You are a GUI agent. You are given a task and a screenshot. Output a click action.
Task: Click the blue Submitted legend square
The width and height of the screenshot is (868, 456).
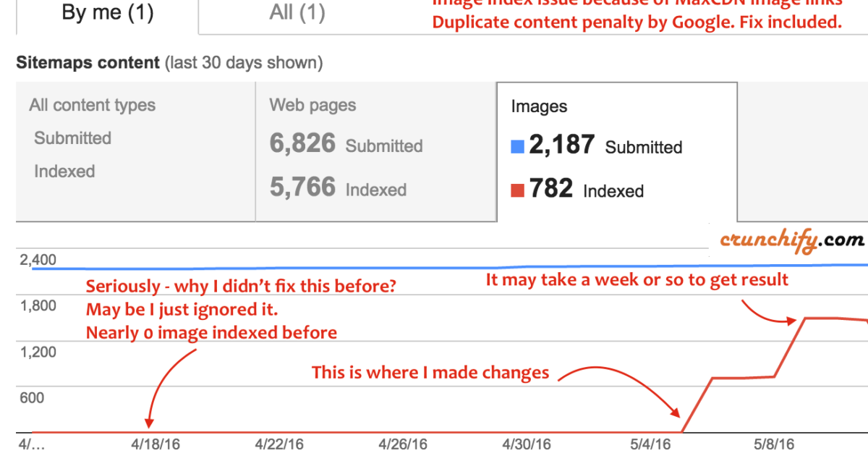[517, 147]
